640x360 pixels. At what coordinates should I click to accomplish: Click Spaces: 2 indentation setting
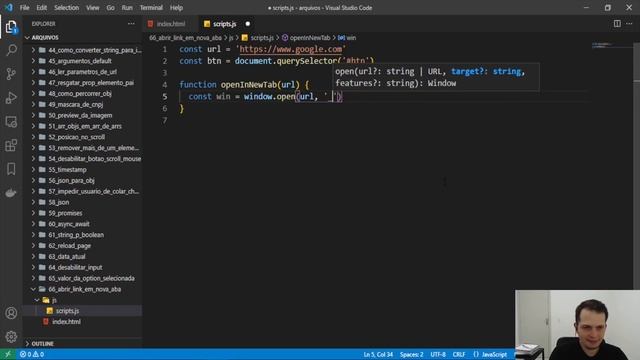[411, 354]
